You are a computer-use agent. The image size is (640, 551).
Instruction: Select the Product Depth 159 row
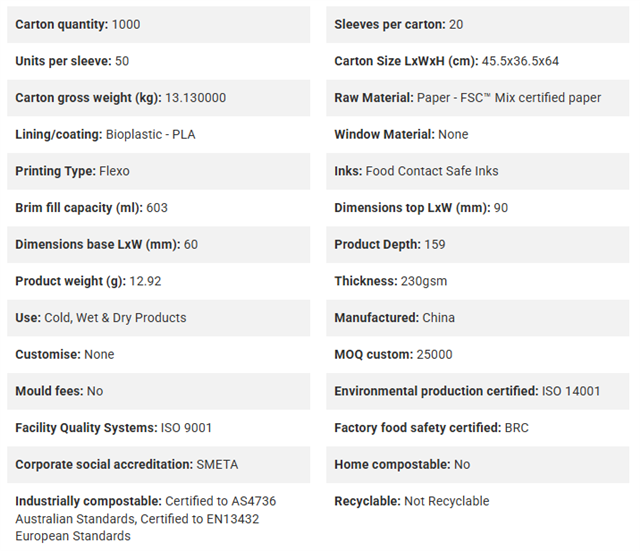point(478,245)
